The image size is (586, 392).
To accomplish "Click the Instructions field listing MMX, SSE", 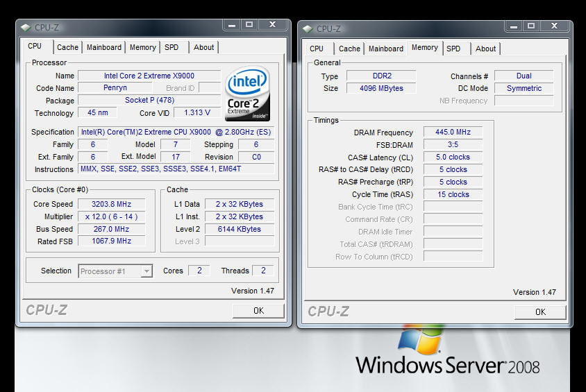I will (x=176, y=169).
